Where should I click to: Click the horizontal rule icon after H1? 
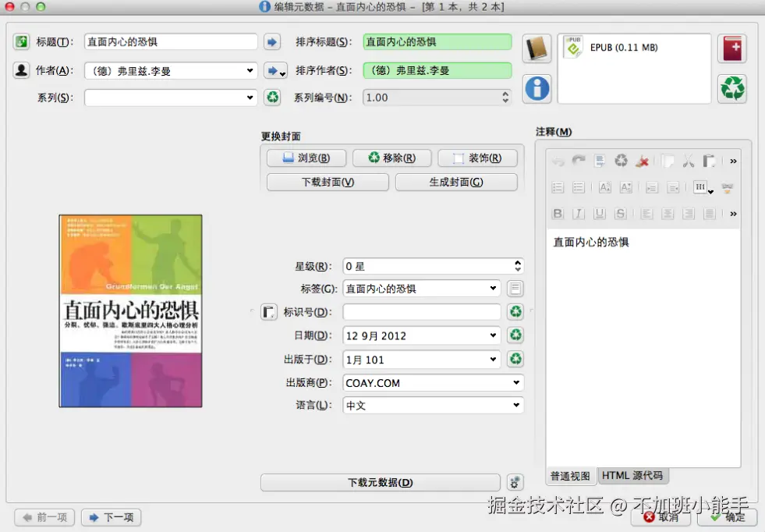727,187
